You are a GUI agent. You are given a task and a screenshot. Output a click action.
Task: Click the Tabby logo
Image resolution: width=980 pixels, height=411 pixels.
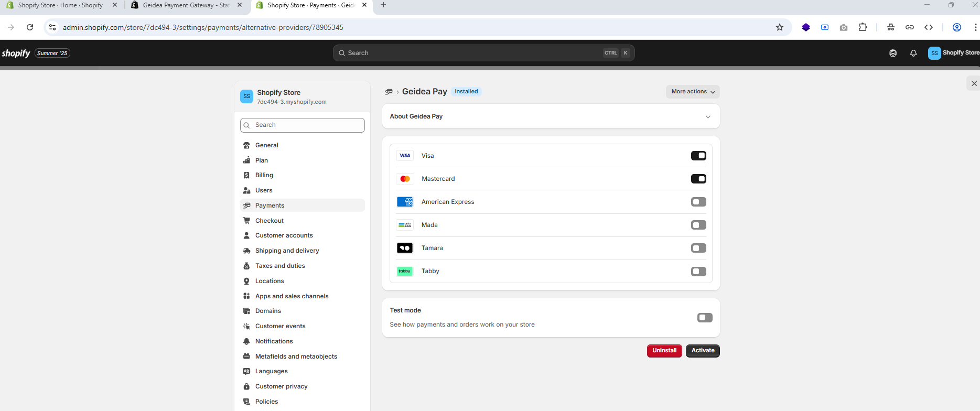point(405,271)
